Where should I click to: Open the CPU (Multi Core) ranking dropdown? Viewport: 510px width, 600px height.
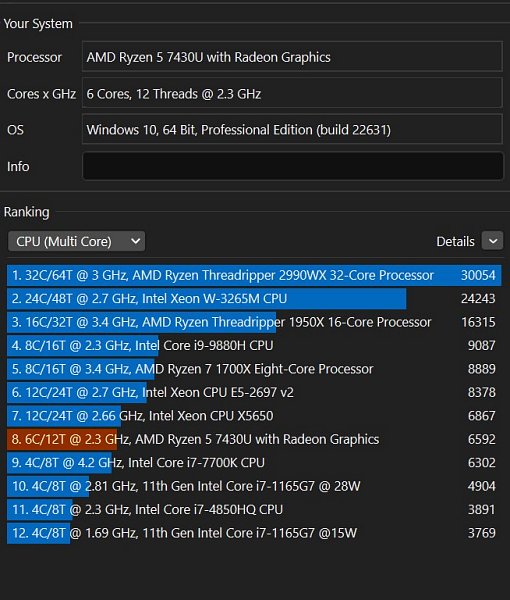[x=77, y=241]
